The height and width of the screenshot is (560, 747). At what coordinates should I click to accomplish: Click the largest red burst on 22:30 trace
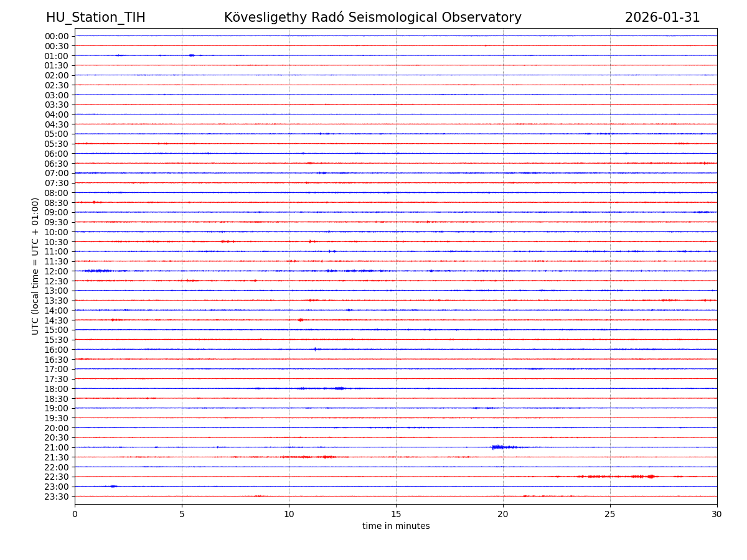pyautogui.click(x=651, y=477)
